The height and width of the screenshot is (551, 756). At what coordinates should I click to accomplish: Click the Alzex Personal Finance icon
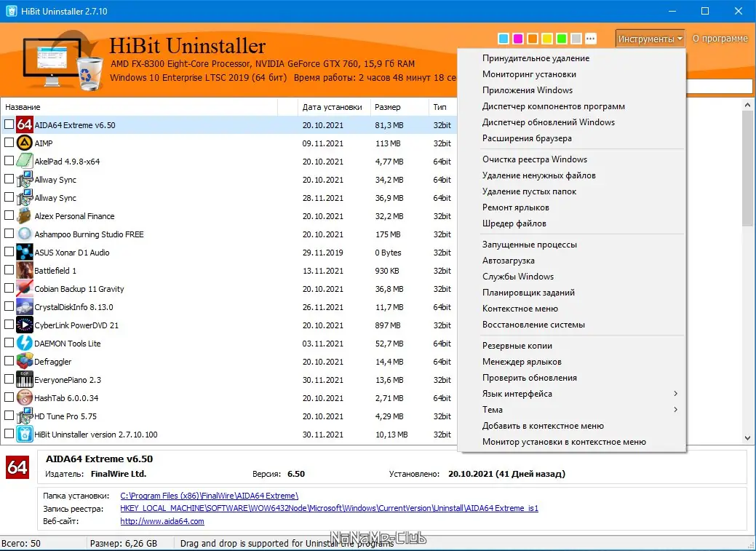point(24,215)
